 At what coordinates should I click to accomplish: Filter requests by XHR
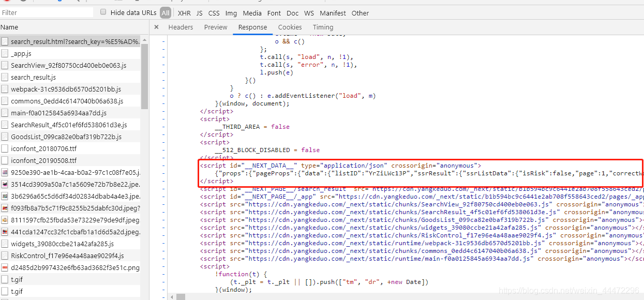pos(184,13)
